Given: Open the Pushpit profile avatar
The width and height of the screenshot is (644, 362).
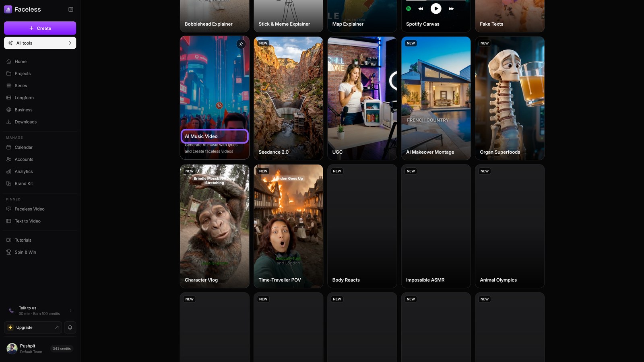Looking at the screenshot, I should [x=12, y=349].
